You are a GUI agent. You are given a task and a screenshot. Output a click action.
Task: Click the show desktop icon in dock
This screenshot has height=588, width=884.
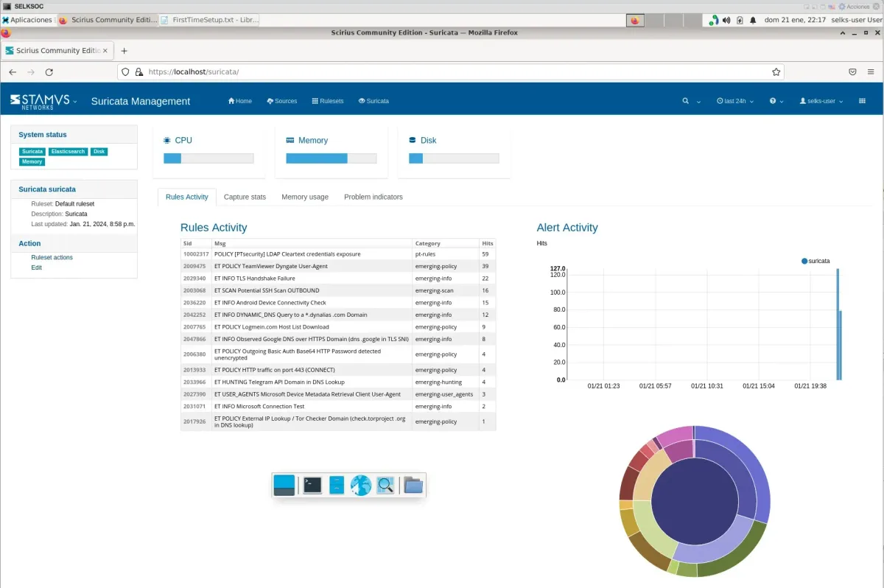click(284, 485)
